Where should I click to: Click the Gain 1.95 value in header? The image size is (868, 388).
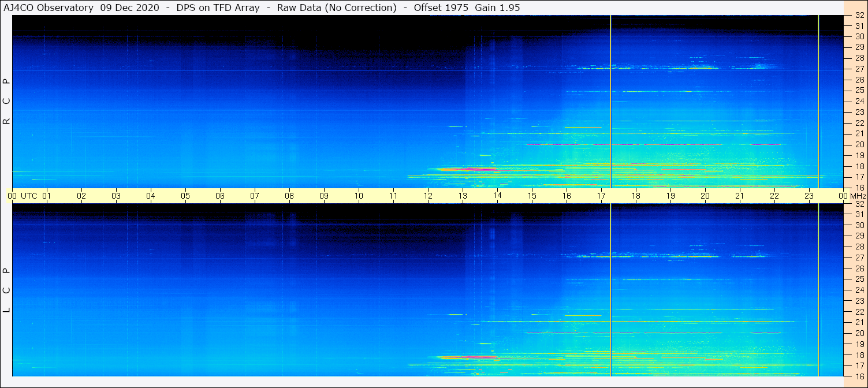pos(498,8)
